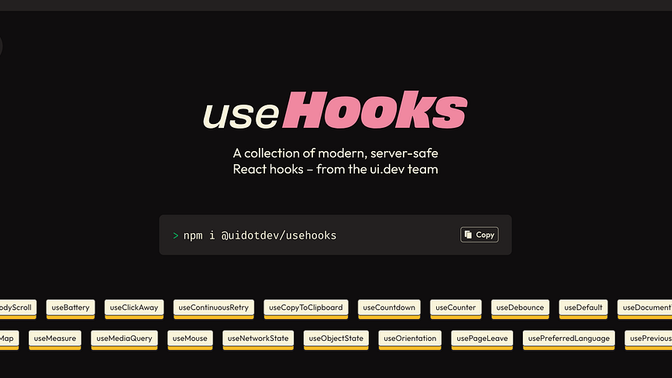Open the useClickAway hook tag
Screen dimensions: 672x378
pos(134,309)
